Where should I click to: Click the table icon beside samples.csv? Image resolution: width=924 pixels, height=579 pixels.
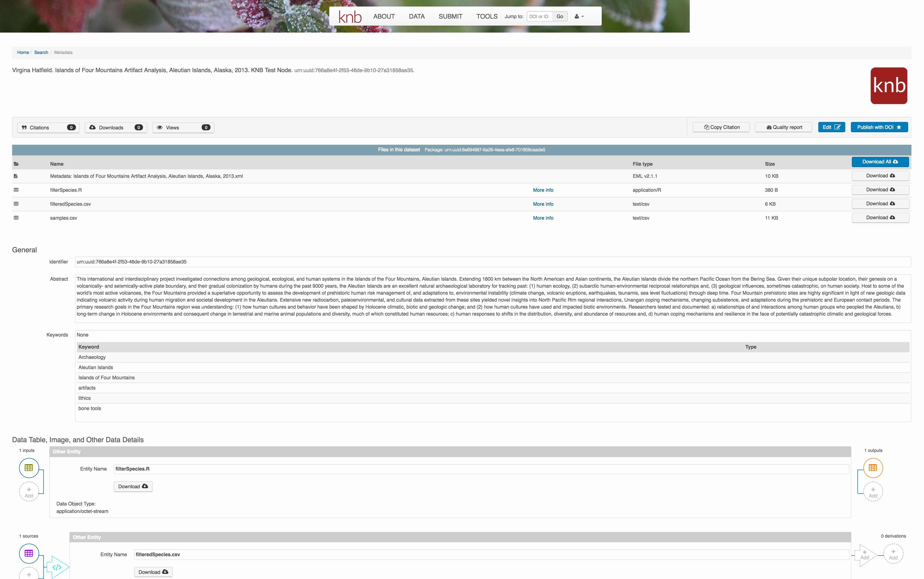(16, 218)
